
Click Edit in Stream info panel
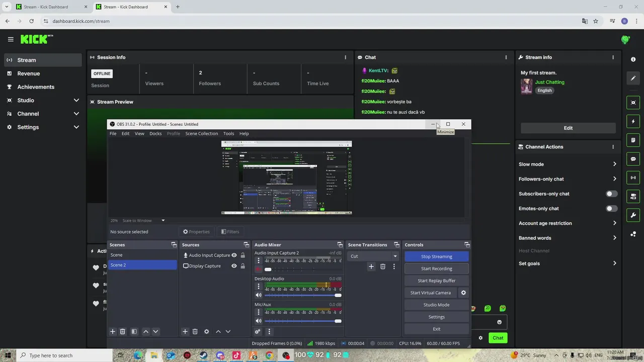(x=568, y=128)
